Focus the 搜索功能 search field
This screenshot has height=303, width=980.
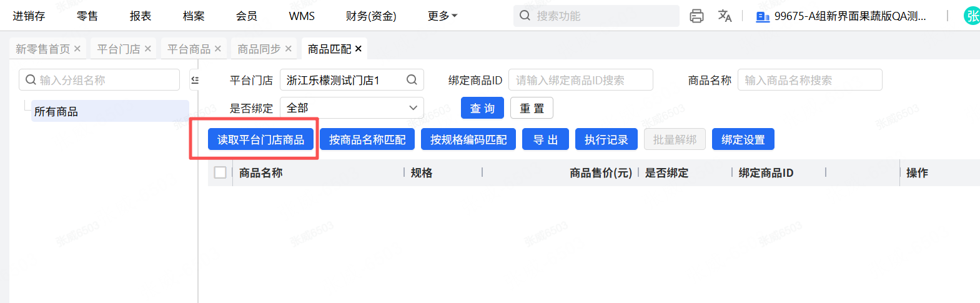tap(596, 16)
